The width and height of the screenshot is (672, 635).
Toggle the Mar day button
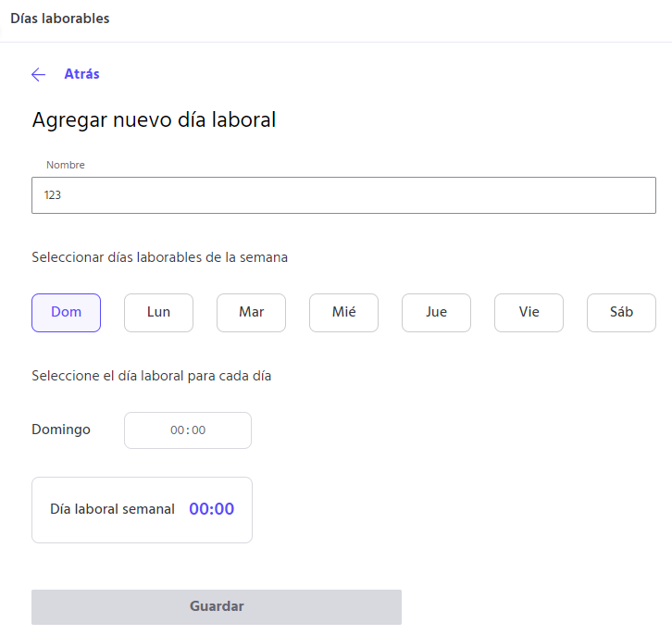point(251,313)
